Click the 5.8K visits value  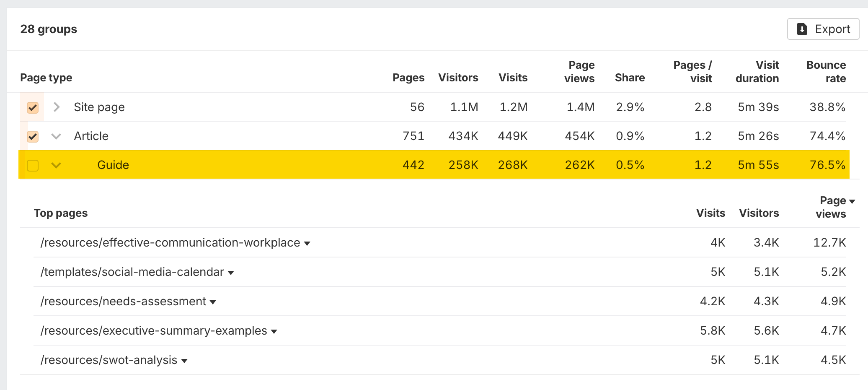pos(713,330)
